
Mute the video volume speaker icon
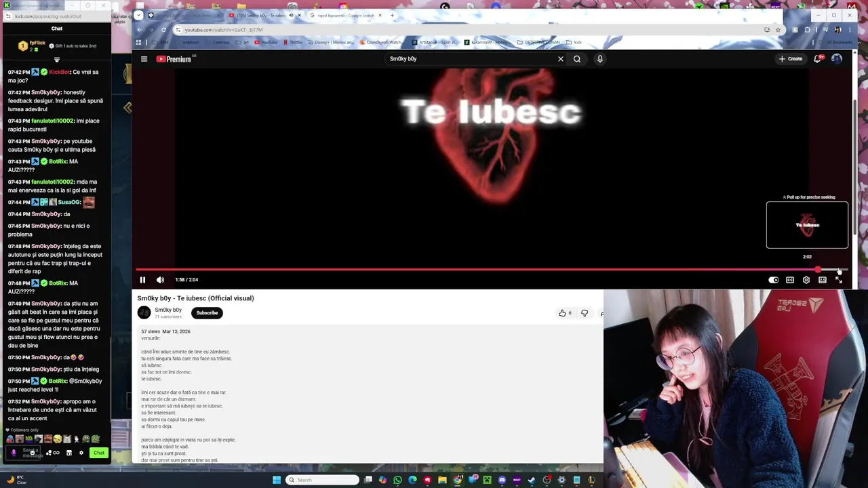[160, 280]
